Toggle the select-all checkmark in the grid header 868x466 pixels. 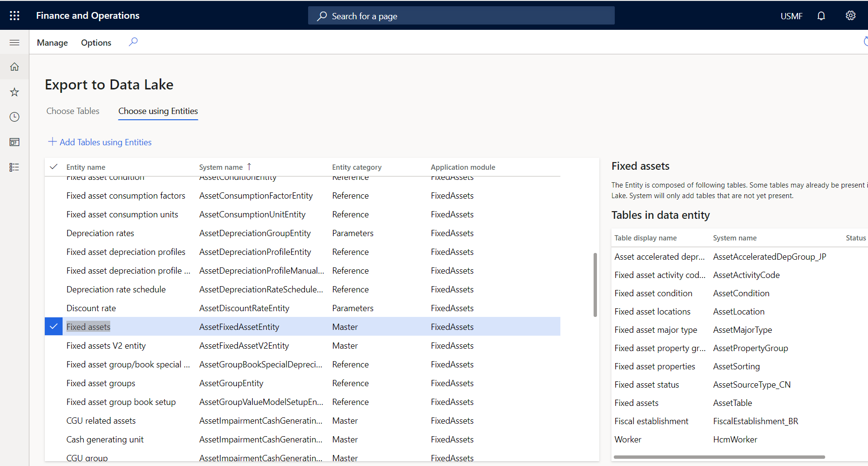coord(53,167)
